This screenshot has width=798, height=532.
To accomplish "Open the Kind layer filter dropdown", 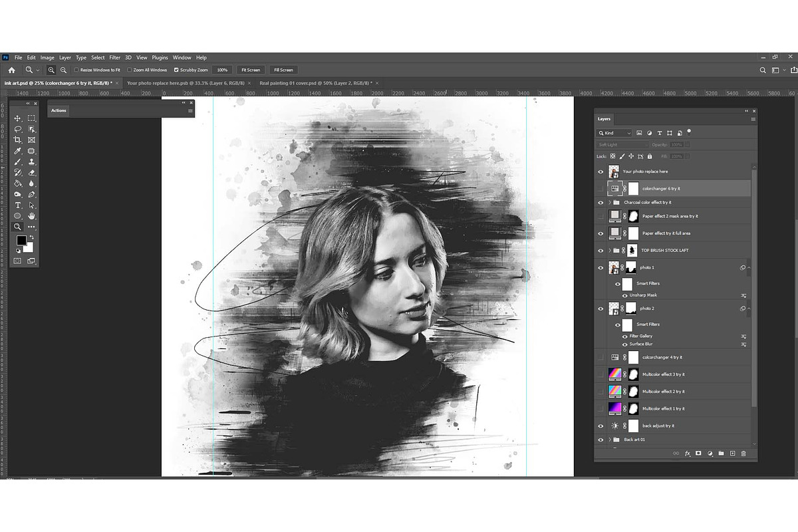I will 614,133.
